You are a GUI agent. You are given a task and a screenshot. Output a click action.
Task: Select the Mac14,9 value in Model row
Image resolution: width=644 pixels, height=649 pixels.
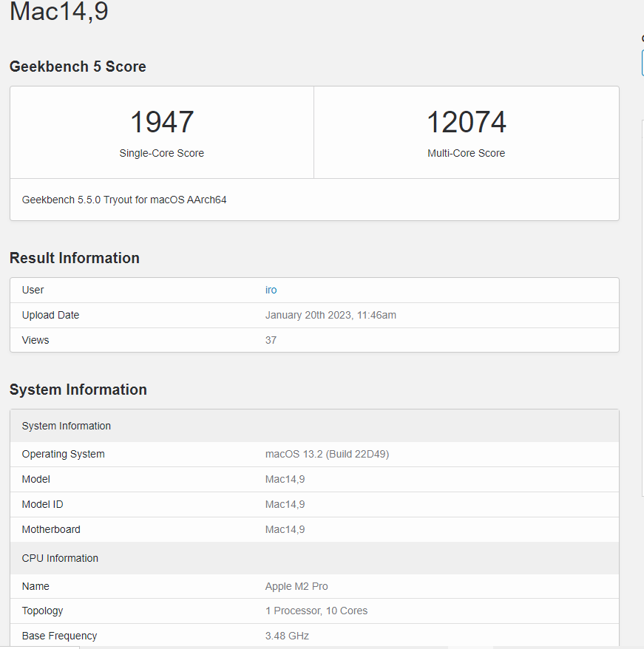(x=285, y=479)
